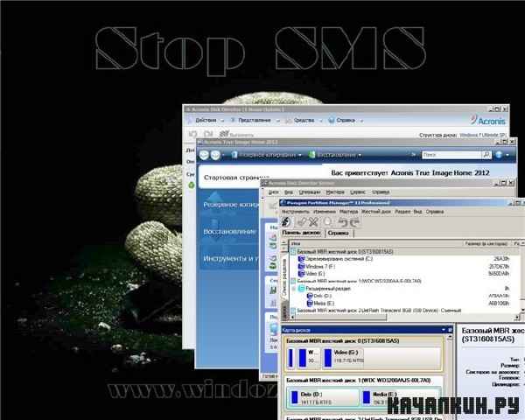Click the Acronis logo in Disk Director
The image size is (525, 420).
click(487, 121)
